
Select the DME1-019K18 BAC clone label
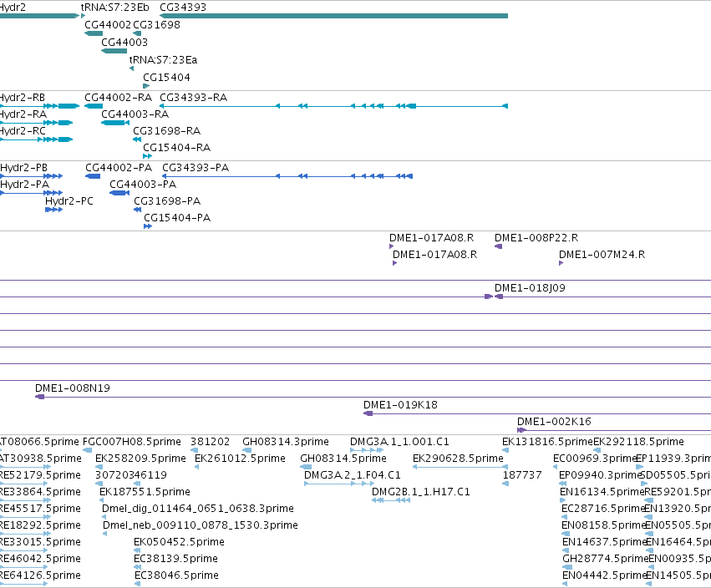(x=400, y=405)
